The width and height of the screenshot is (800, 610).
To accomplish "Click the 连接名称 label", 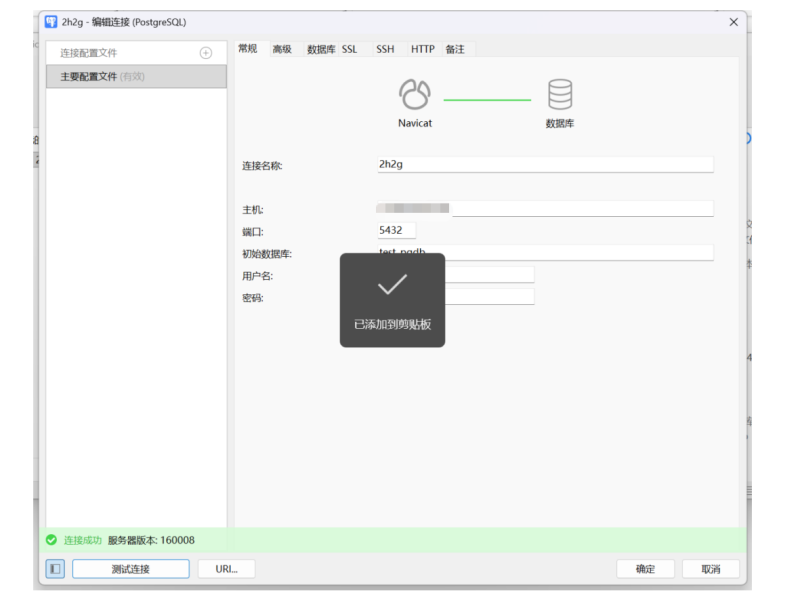I will click(262, 166).
